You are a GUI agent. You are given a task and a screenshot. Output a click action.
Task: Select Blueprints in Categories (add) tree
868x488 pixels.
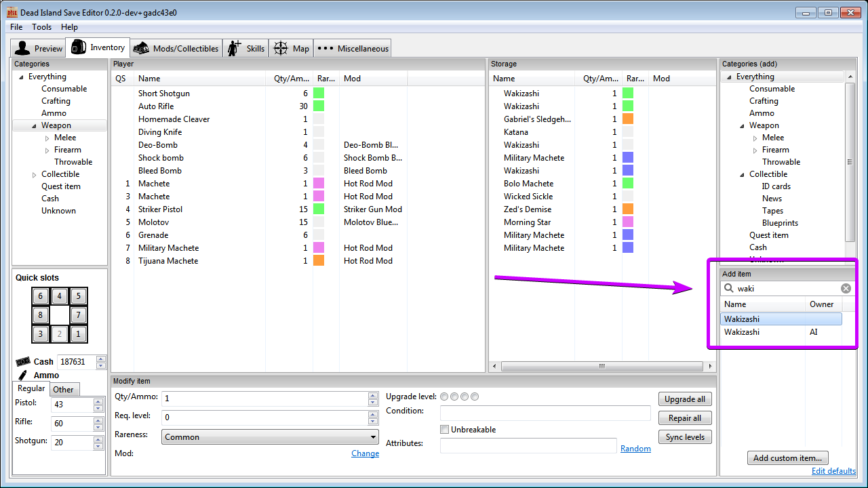click(780, 223)
